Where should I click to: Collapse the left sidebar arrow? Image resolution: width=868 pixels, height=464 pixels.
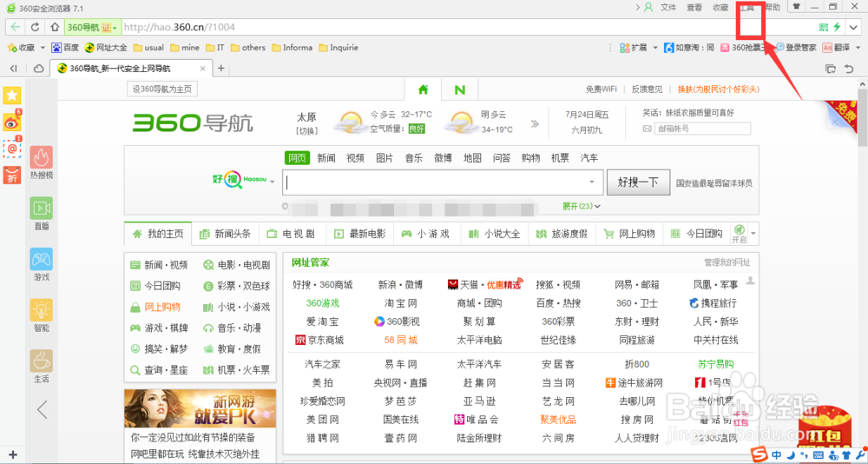[42, 409]
